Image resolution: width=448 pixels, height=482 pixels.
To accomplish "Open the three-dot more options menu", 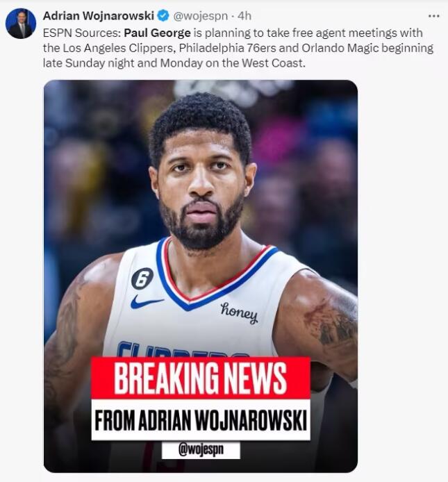I will [x=434, y=16].
